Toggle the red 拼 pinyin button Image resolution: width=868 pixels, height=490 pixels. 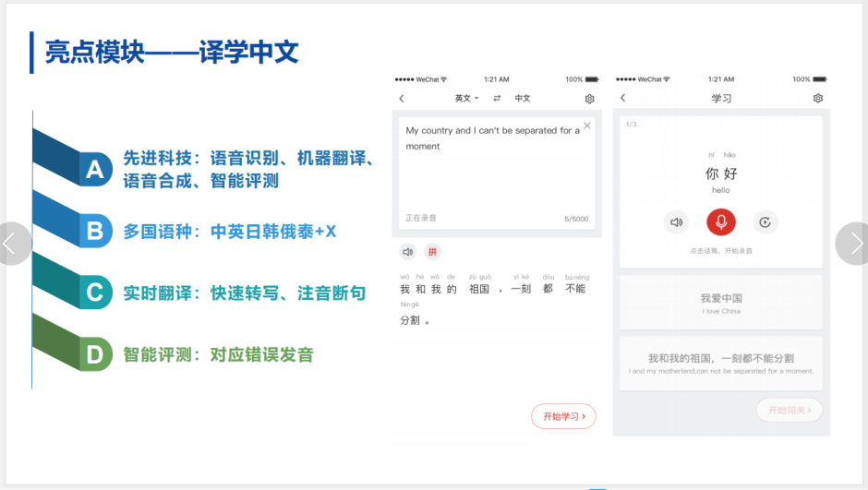click(432, 252)
